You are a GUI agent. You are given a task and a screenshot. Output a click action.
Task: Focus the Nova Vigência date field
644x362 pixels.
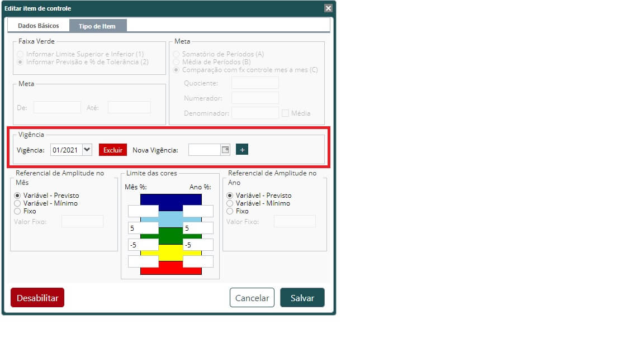(205, 150)
